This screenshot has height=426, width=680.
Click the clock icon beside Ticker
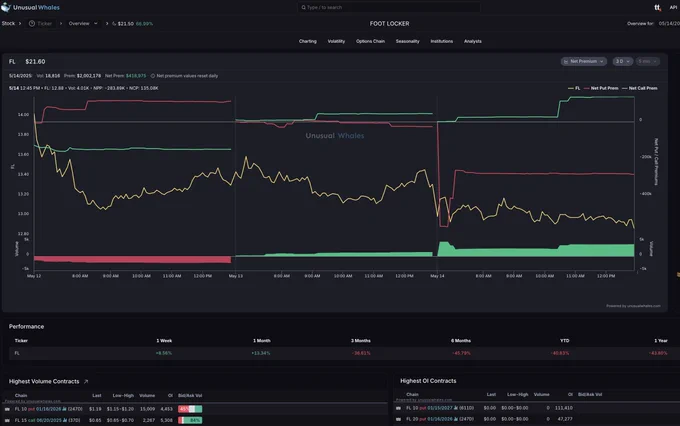(32, 23)
